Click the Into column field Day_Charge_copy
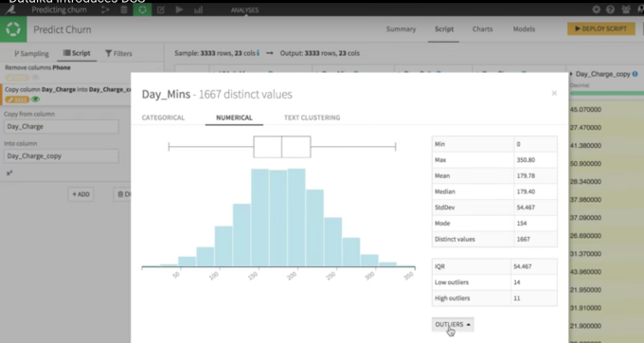This screenshot has width=644, height=343. (62, 156)
